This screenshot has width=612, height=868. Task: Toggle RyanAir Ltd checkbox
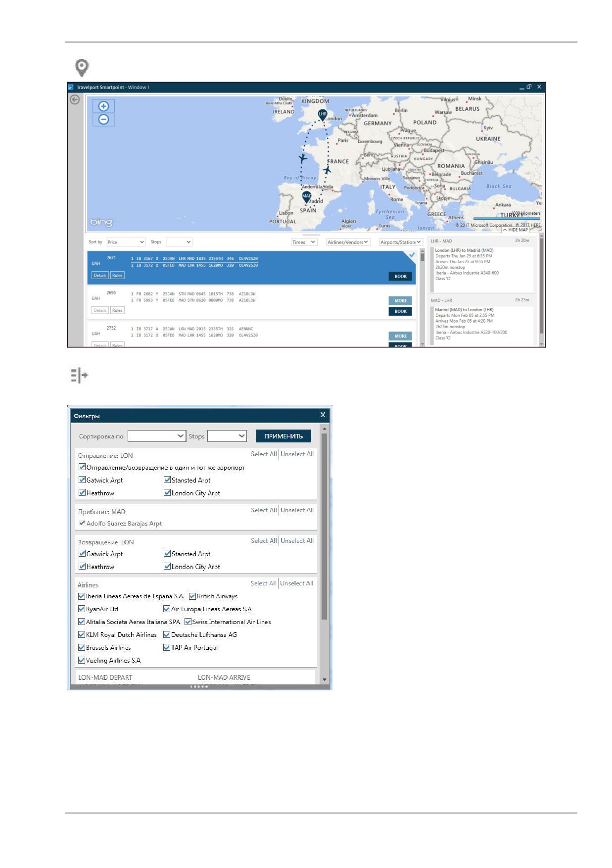point(82,609)
